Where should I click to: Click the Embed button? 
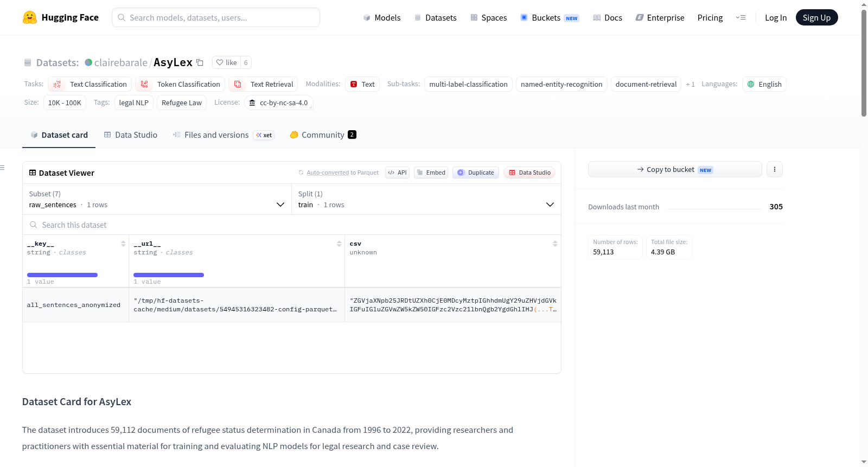pyautogui.click(x=431, y=172)
